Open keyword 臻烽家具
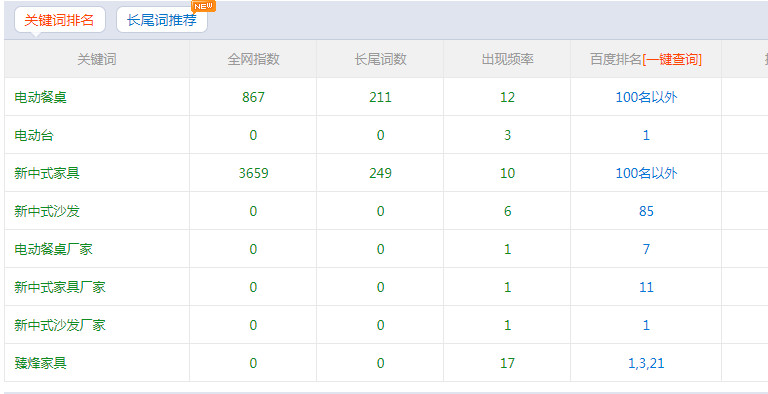Image resolution: width=768 pixels, height=394 pixels. coord(40,363)
